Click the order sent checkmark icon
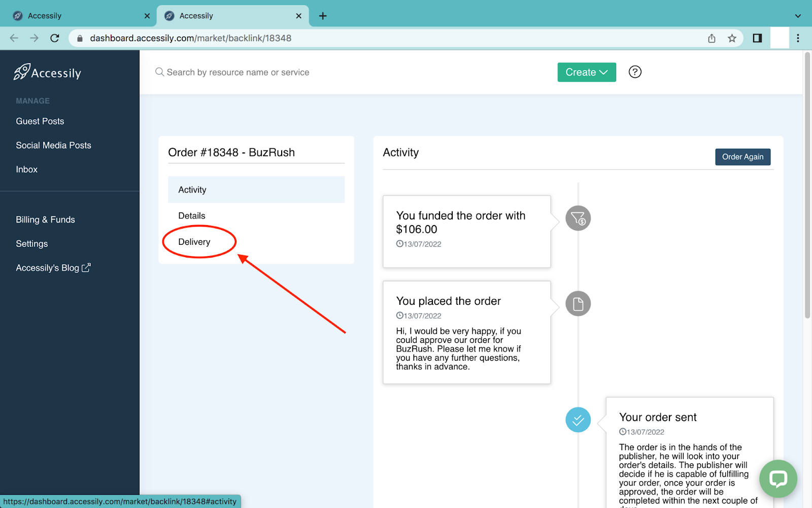Viewport: 812px width, 508px height. click(x=578, y=420)
